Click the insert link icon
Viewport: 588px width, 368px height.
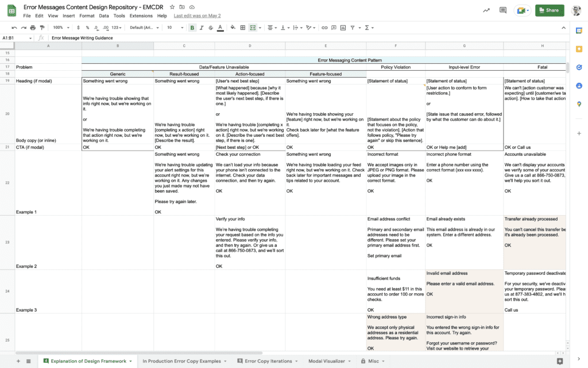[324, 27]
